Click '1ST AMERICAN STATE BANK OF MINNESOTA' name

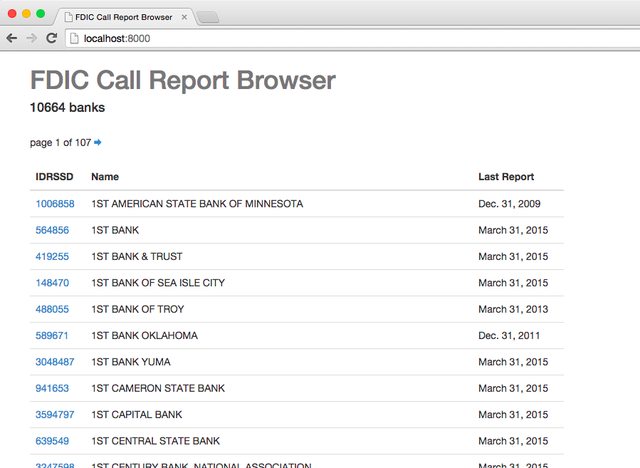[197, 204]
